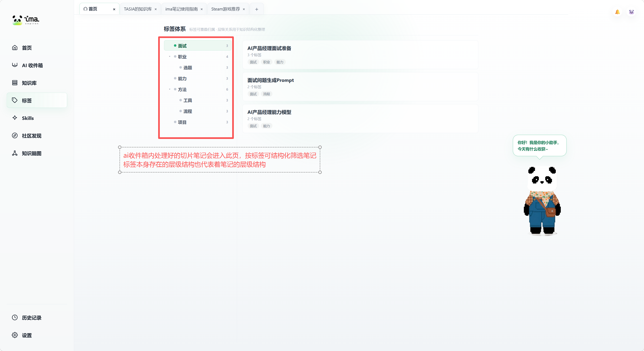Viewport: 644px width, 351px height.
Task: Click 面试 chip on AI产品经理能力模型 card
Action: [253, 126]
